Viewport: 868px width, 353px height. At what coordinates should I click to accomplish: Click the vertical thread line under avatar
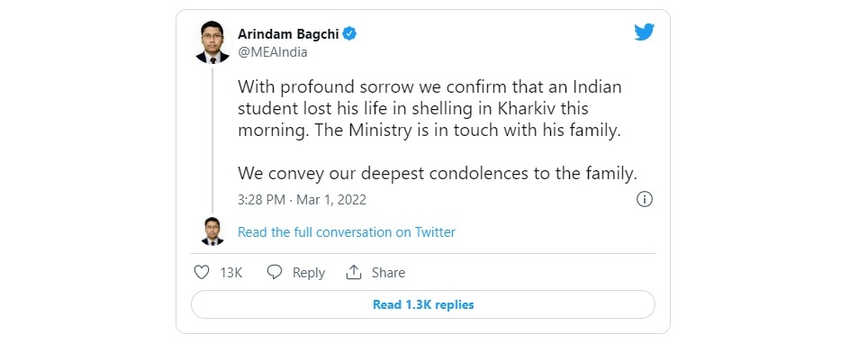212,139
